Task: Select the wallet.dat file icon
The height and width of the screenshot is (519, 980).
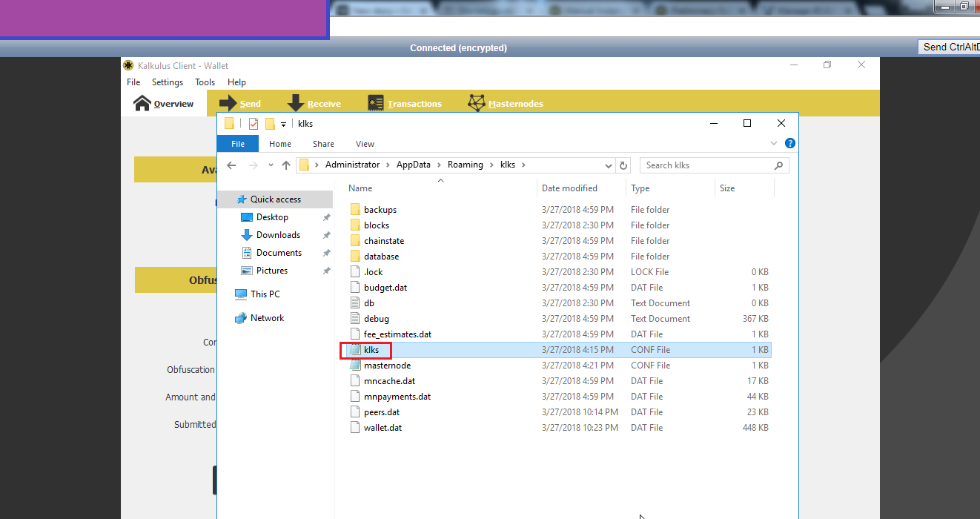Action: tap(355, 428)
